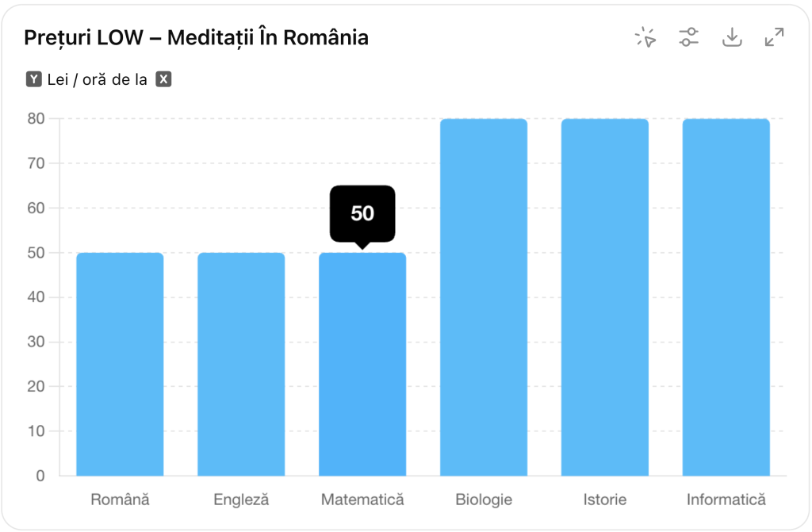Select the Engleză bar

tap(241, 364)
